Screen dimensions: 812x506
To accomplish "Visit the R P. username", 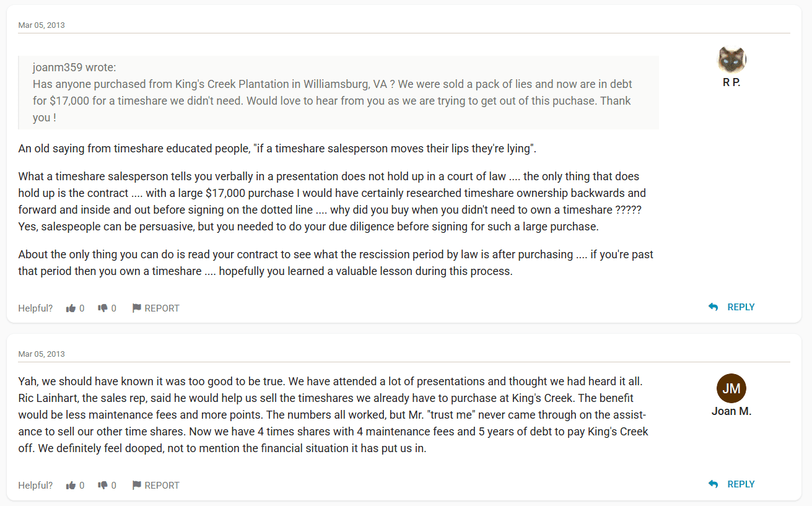I will (x=731, y=82).
